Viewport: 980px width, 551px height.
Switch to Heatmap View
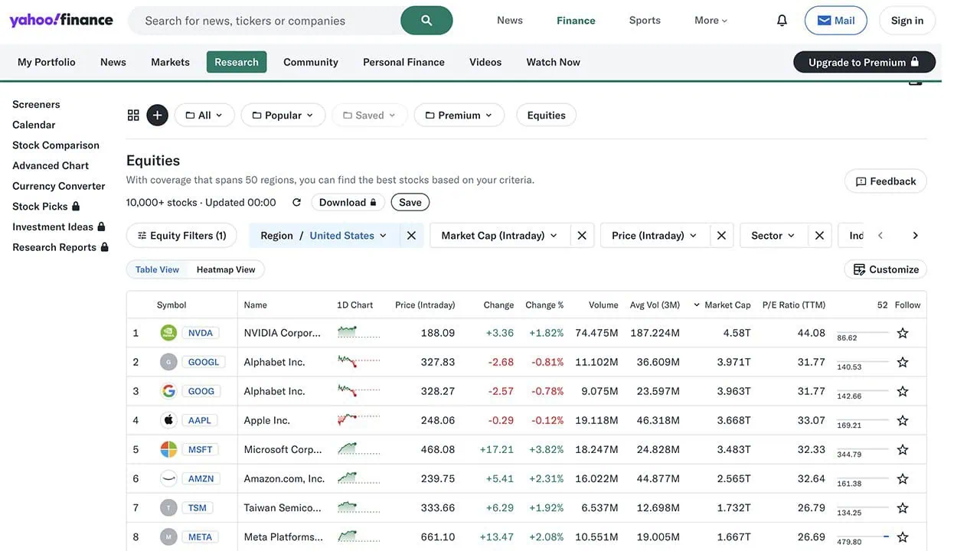225,269
